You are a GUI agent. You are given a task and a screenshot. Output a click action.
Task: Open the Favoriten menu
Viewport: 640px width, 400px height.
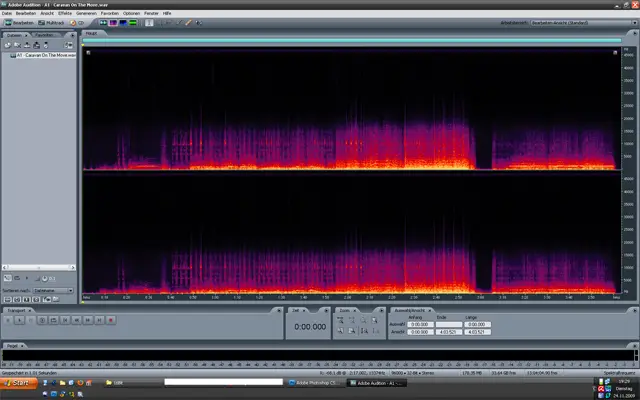110,13
